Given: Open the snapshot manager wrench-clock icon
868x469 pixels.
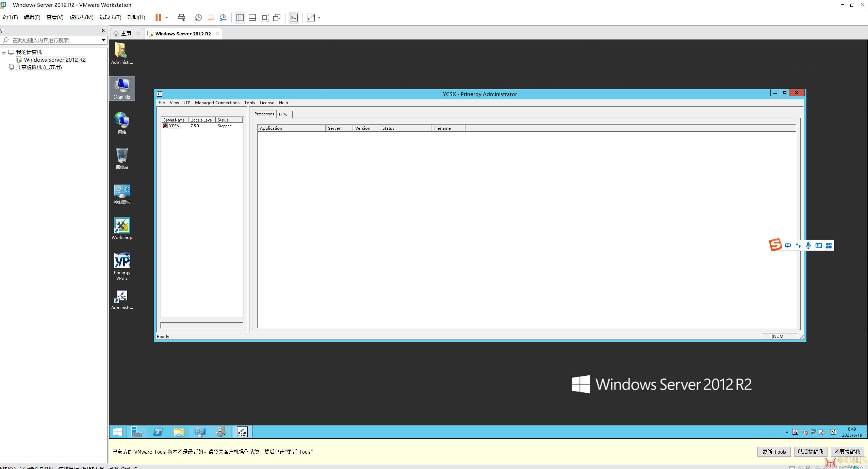Looking at the screenshot, I should click(x=223, y=17).
